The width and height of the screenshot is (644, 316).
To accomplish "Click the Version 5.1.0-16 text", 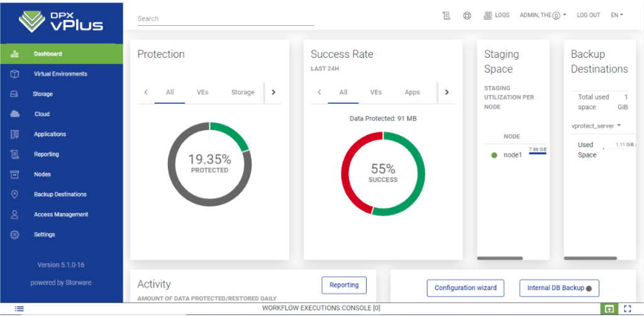I will 61,265.
